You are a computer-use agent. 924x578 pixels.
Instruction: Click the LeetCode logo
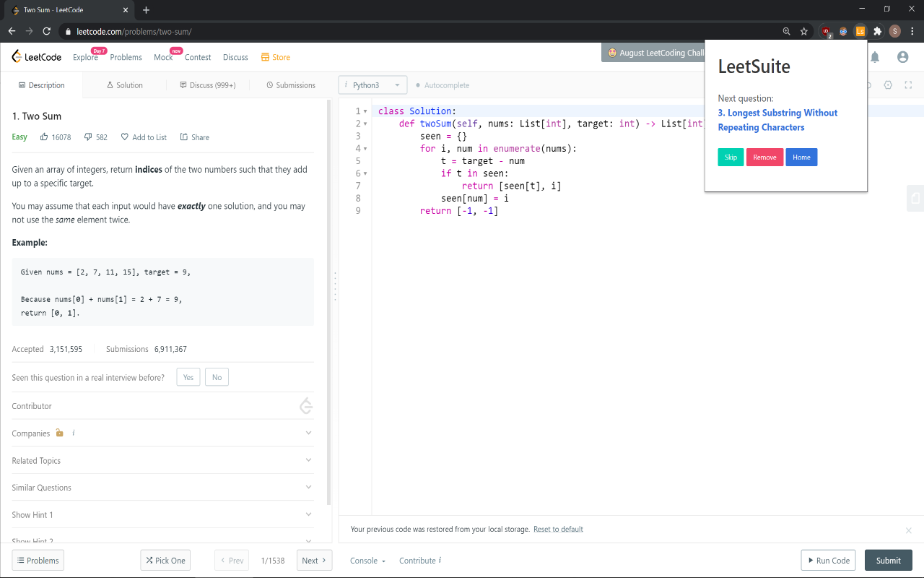tap(36, 57)
